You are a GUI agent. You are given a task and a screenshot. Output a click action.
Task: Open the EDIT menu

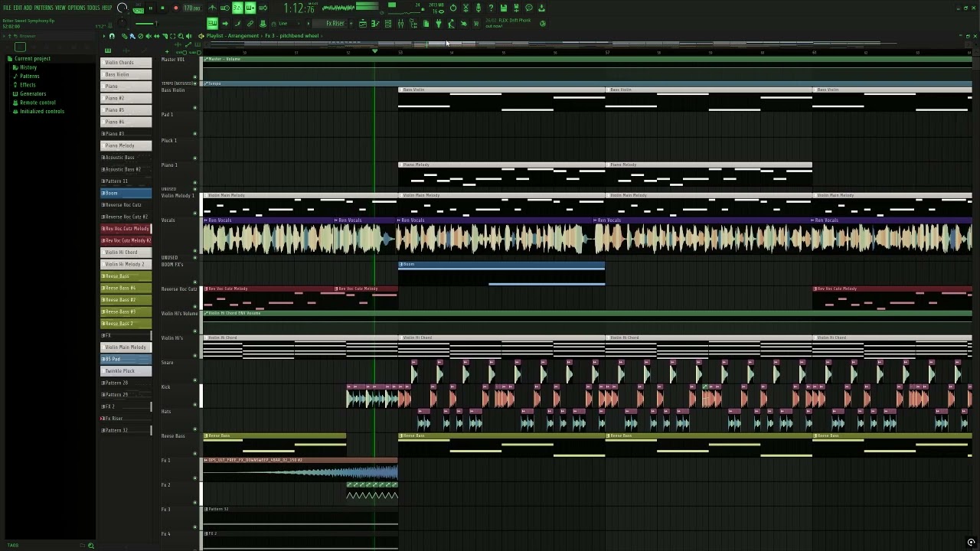tap(18, 8)
